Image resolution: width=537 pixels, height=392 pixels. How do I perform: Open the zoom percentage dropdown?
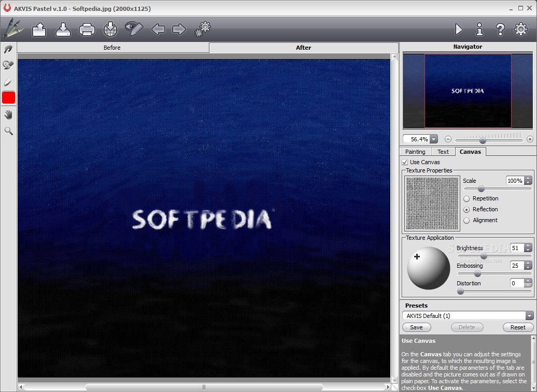tap(434, 139)
